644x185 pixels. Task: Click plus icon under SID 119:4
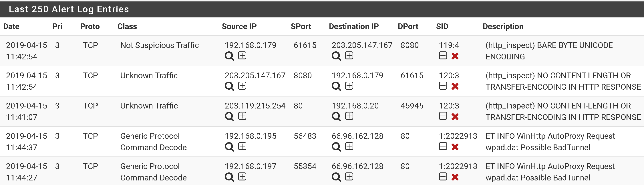(x=443, y=56)
